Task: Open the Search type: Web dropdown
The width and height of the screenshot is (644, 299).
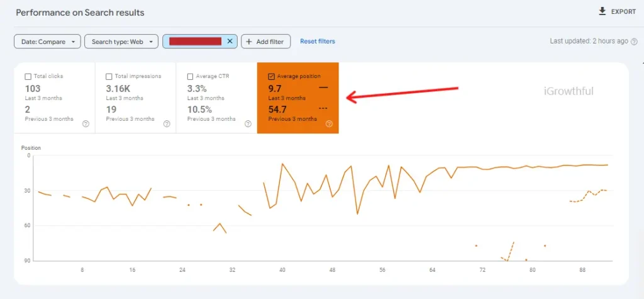Action: (x=121, y=42)
